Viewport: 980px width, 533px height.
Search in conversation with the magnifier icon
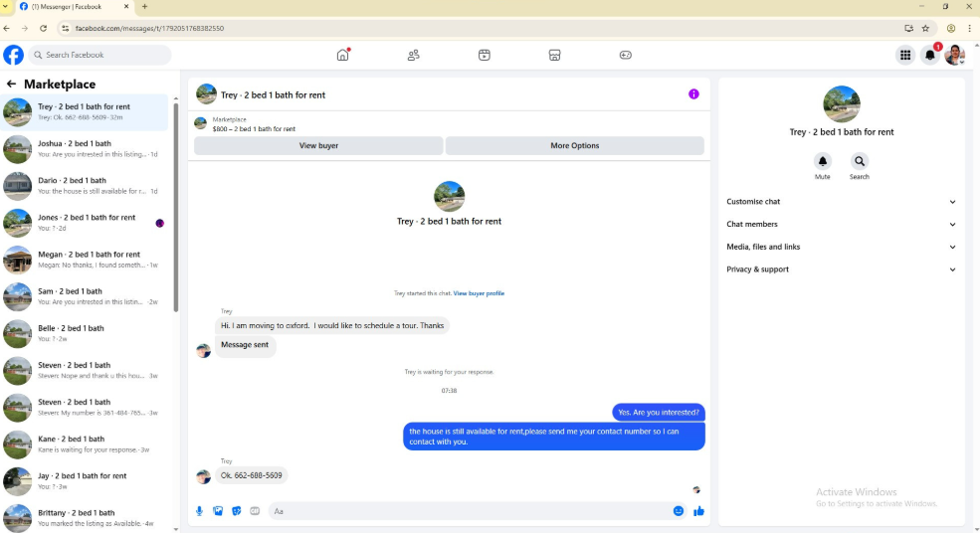point(860,161)
